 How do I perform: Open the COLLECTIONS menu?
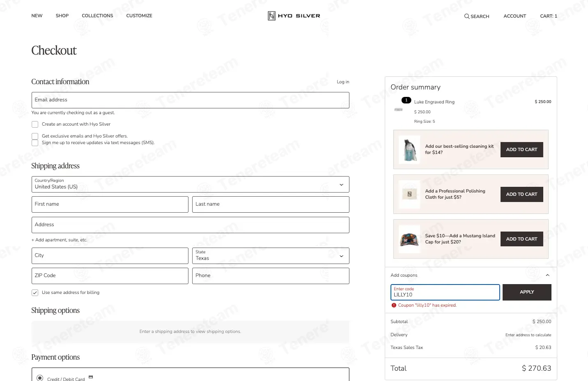pos(97,16)
